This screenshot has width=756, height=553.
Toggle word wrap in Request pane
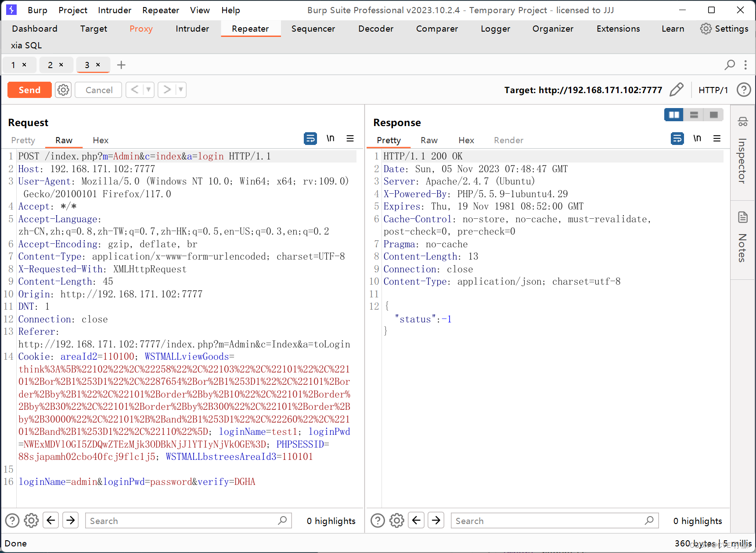coord(310,138)
